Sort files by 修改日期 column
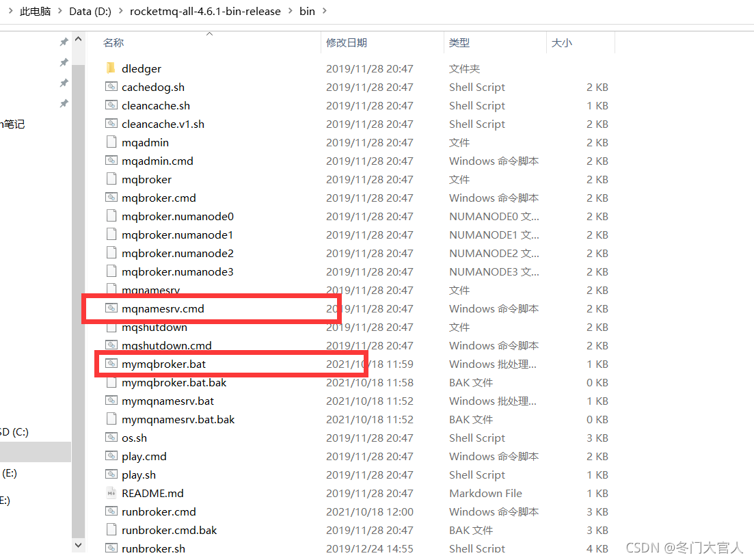This screenshot has width=754, height=560. click(346, 43)
